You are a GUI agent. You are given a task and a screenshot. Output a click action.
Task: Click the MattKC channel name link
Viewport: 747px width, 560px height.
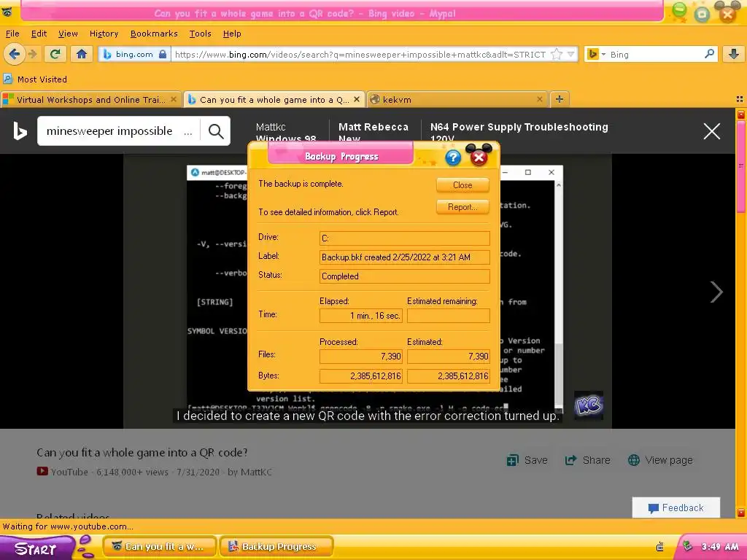(256, 472)
